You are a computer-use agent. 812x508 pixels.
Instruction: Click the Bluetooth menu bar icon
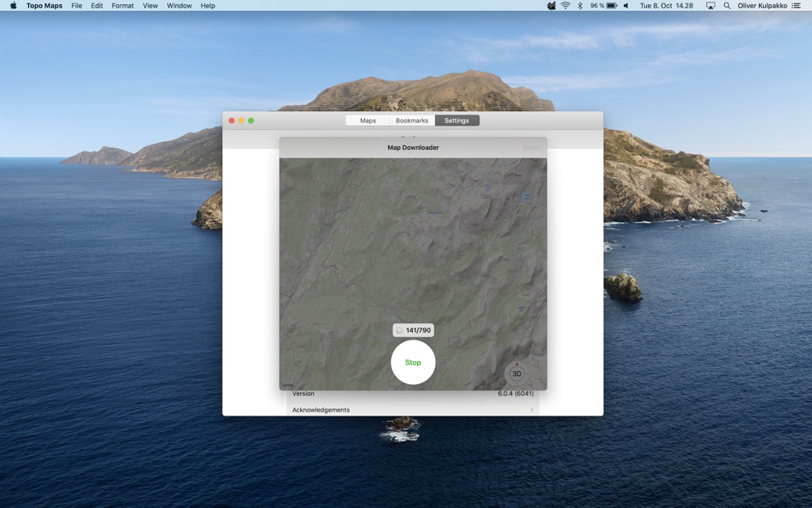tap(580, 6)
